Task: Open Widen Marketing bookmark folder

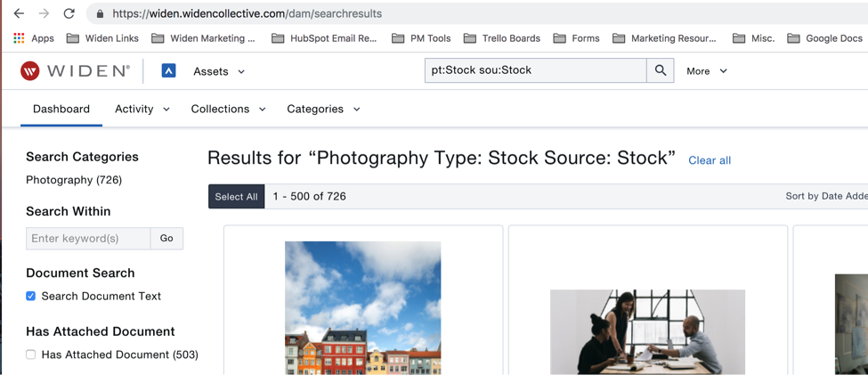Action: pyautogui.click(x=203, y=38)
